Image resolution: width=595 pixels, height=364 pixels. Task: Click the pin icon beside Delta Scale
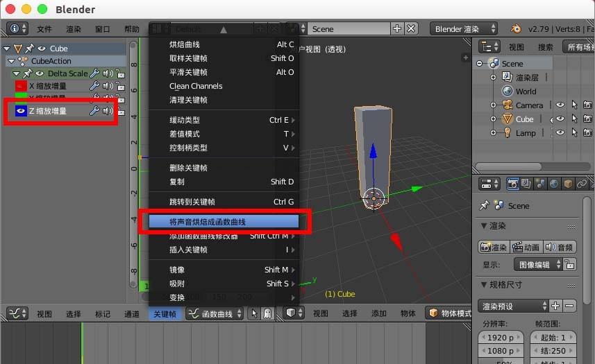[28, 73]
